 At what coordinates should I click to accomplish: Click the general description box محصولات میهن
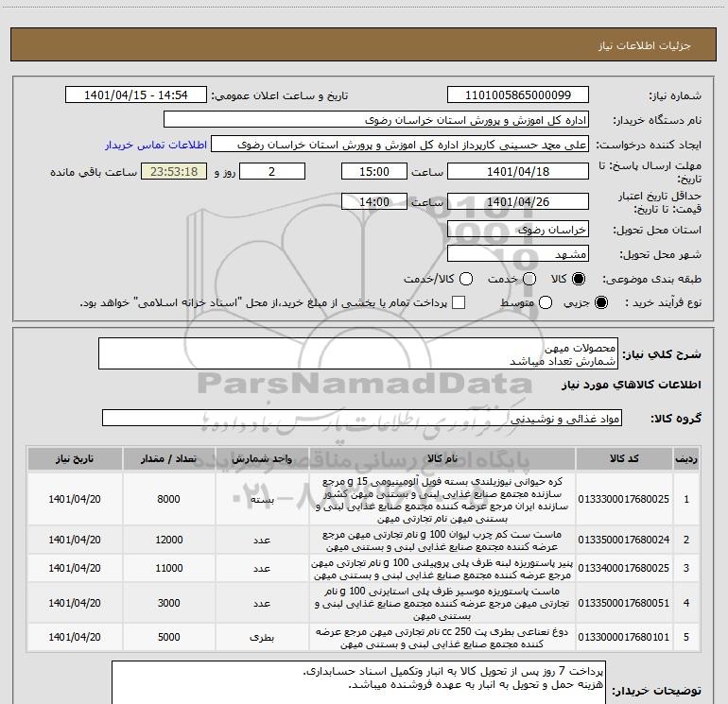(x=358, y=353)
